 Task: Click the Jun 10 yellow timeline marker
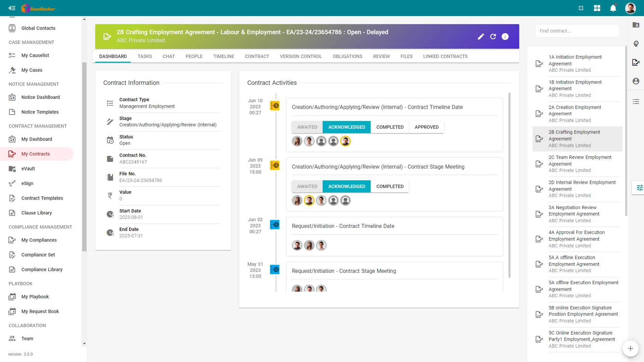(274, 106)
